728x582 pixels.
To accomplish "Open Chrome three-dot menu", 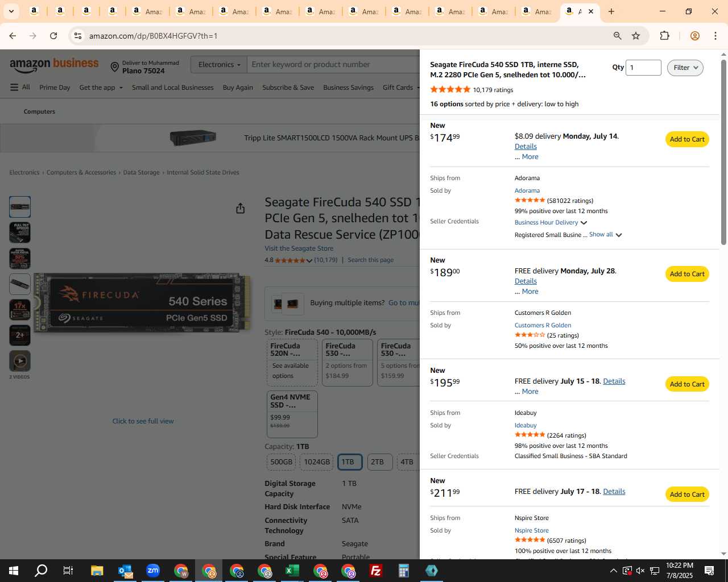I will pyautogui.click(x=715, y=36).
